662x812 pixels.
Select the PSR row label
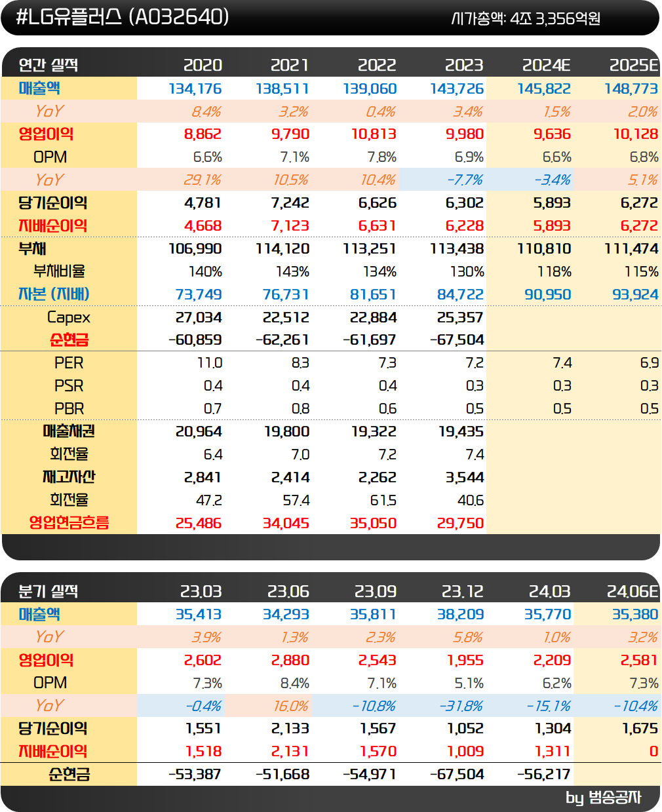(69, 386)
